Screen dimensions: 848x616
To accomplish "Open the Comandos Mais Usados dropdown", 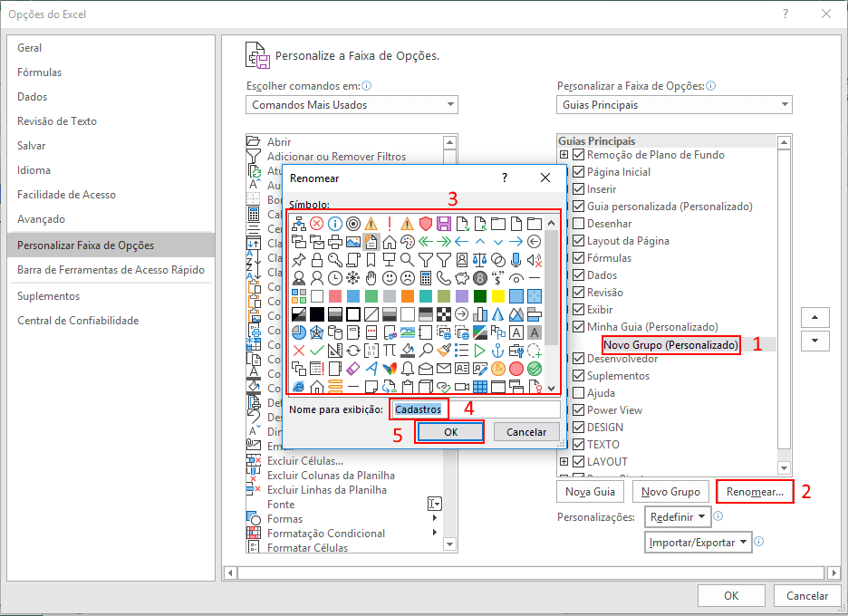I will pos(352,104).
